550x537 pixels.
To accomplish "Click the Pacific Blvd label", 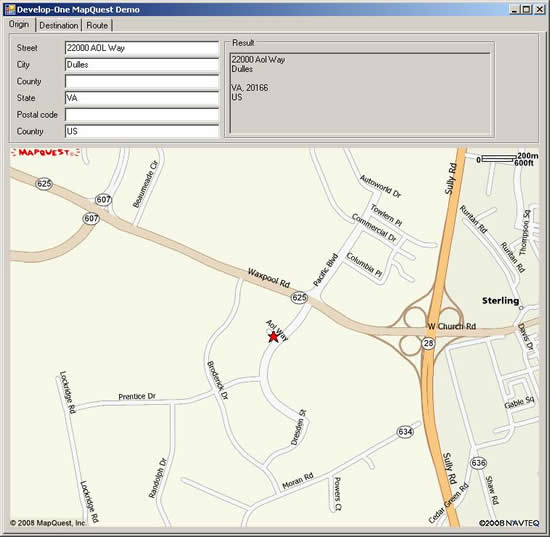I will pos(325,270).
